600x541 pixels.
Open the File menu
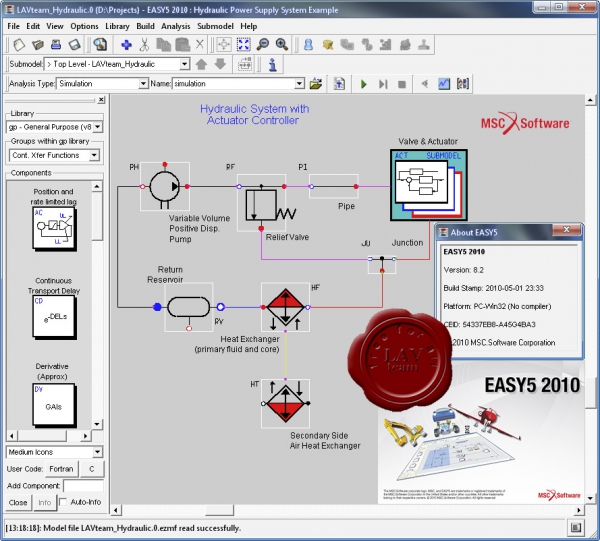[13, 26]
